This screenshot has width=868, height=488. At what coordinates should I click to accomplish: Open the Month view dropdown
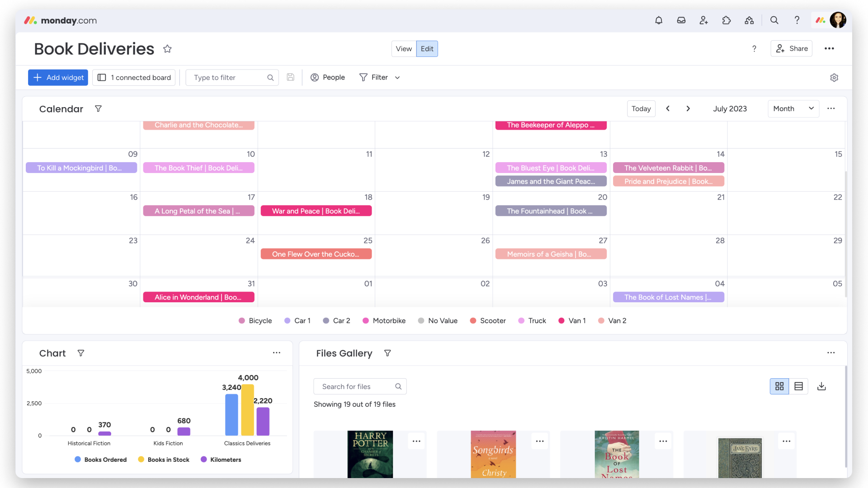[x=793, y=108]
